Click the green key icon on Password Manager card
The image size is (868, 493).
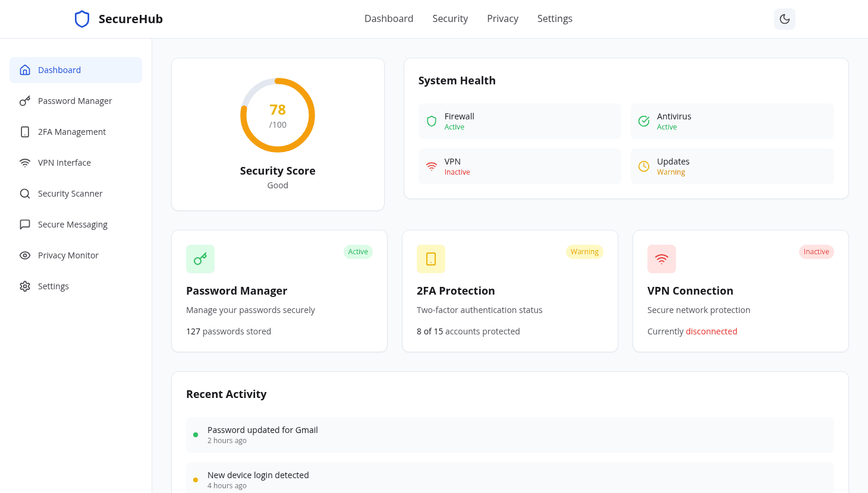coord(200,258)
